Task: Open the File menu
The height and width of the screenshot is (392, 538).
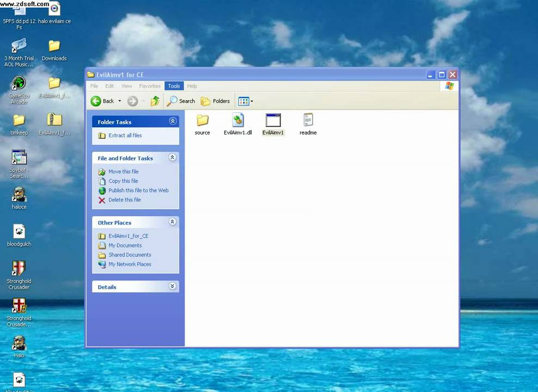Action: pyautogui.click(x=94, y=86)
